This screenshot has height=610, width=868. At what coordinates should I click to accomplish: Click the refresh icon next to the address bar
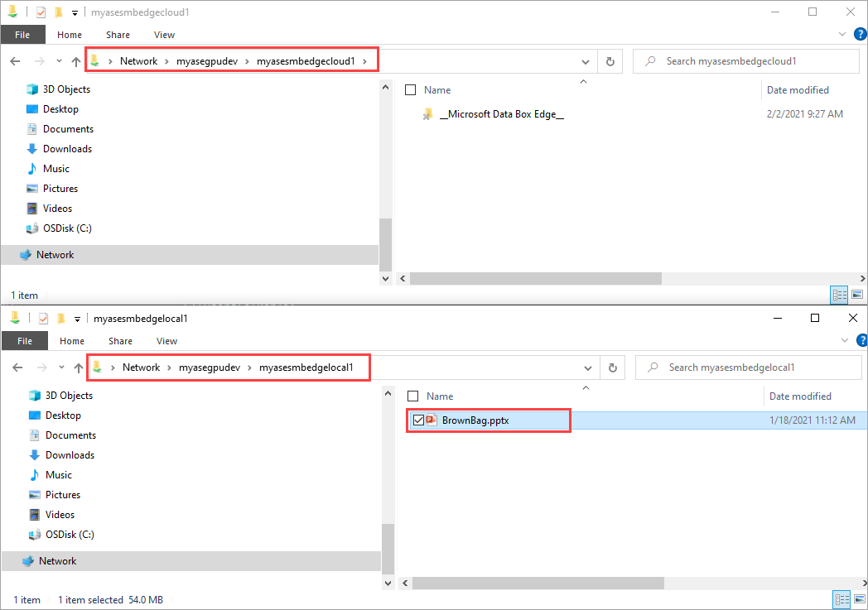pyautogui.click(x=610, y=60)
